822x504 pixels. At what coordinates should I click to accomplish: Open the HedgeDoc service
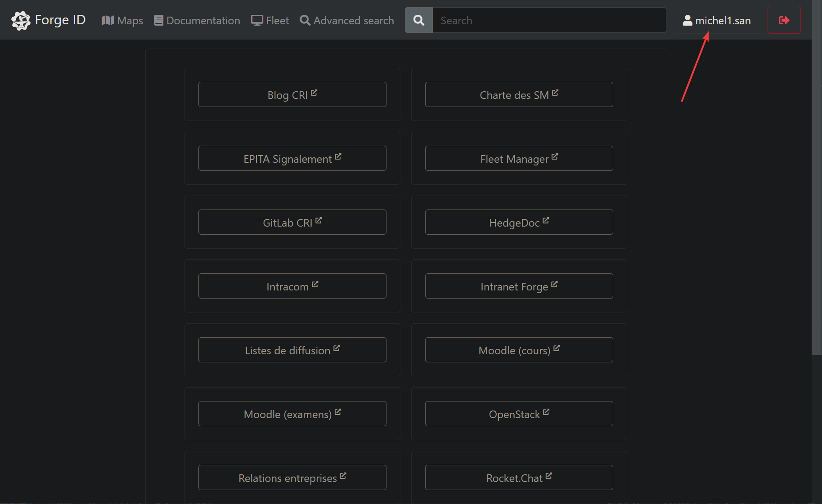[519, 222]
